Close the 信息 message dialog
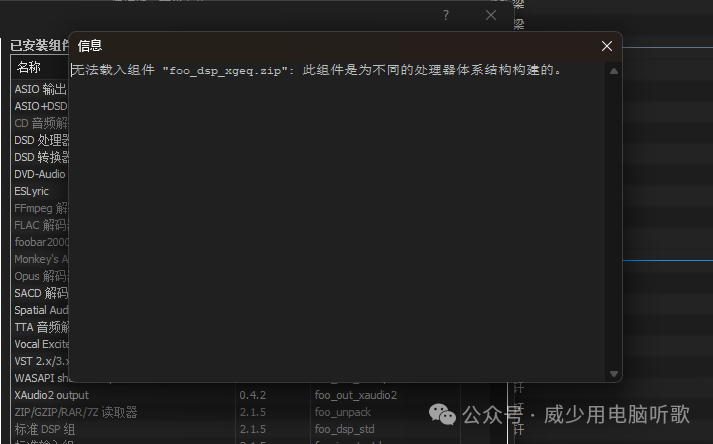 [x=607, y=46]
